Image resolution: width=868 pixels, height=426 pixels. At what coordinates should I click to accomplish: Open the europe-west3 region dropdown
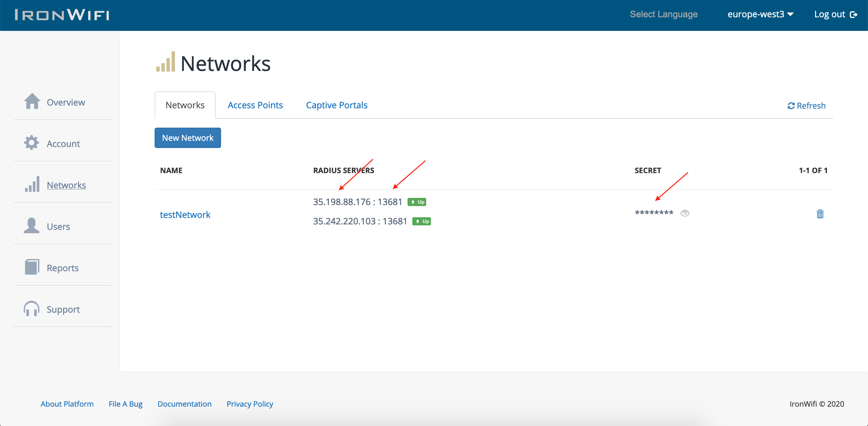coord(759,14)
